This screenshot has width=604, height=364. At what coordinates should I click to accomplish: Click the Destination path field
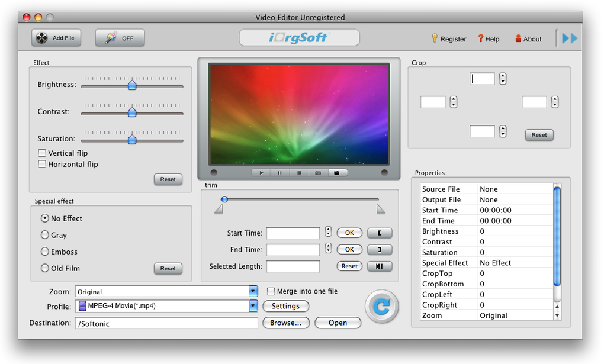pyautogui.click(x=167, y=323)
